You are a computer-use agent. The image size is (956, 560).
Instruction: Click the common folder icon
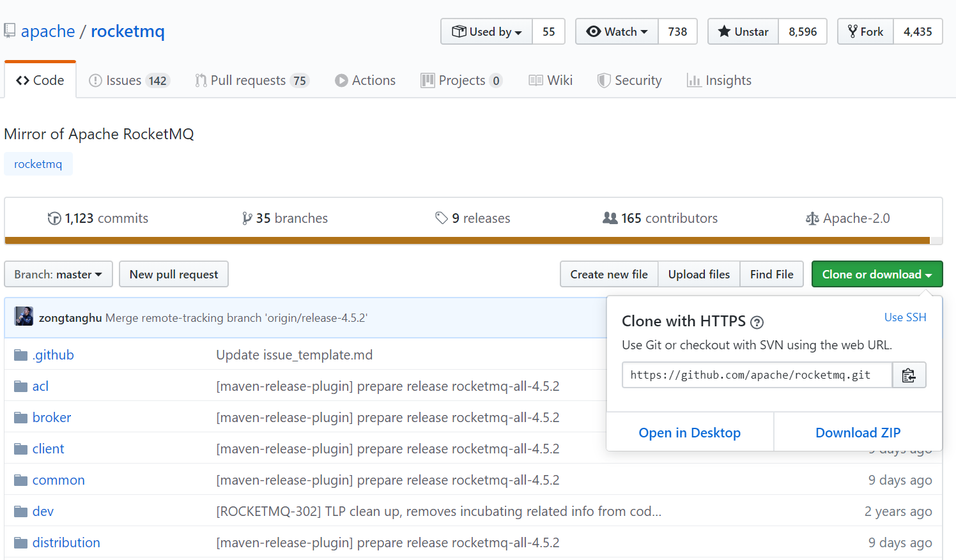pos(21,480)
